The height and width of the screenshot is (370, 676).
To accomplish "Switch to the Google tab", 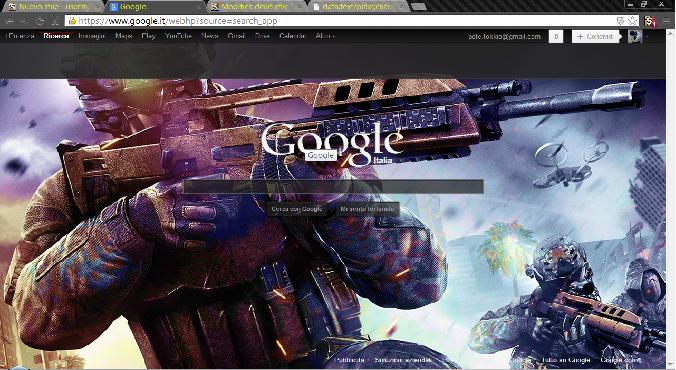I will point(155,6).
